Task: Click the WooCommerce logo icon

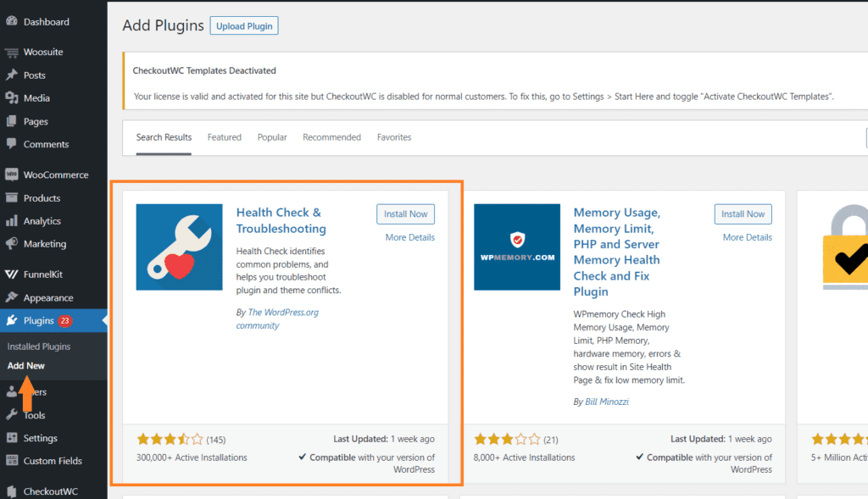Action: (x=12, y=175)
